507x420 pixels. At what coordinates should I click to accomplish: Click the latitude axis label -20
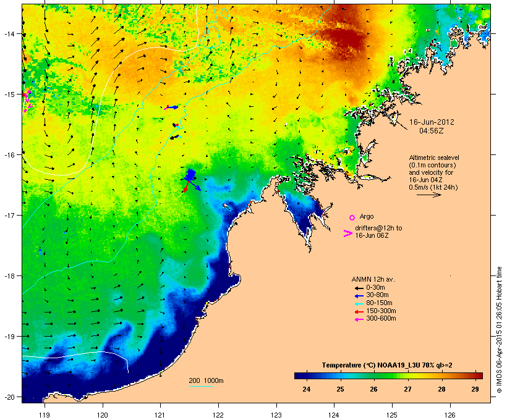point(10,397)
